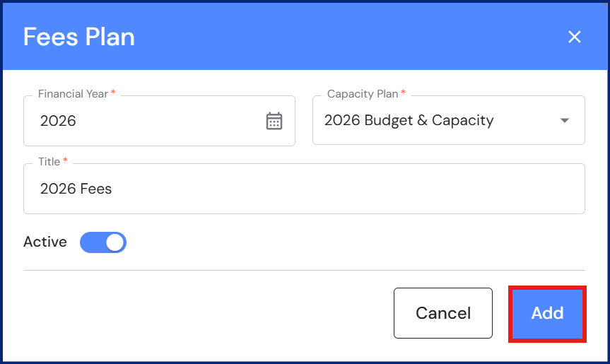610x364 pixels.
Task: Disable the Active toggle switch
Action: click(x=103, y=242)
